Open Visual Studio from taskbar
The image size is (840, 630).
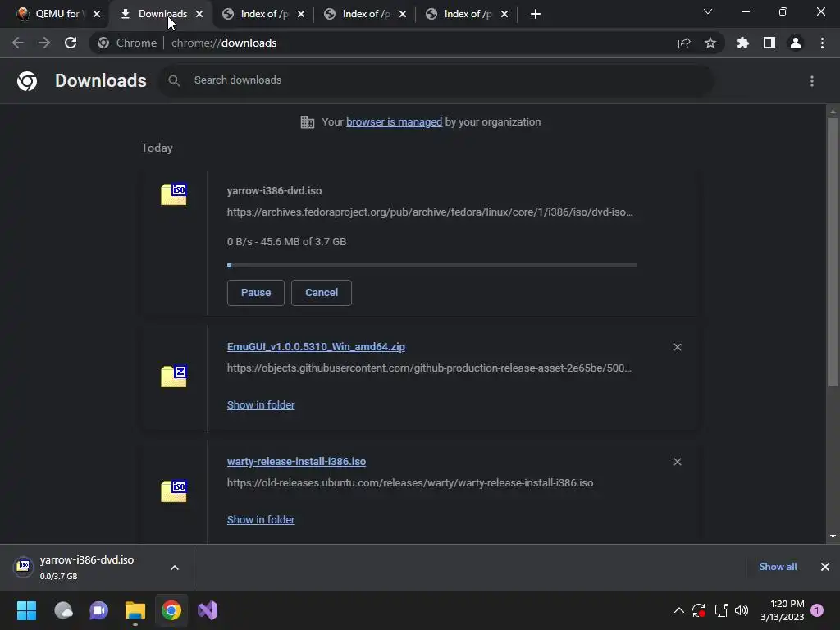tap(208, 610)
